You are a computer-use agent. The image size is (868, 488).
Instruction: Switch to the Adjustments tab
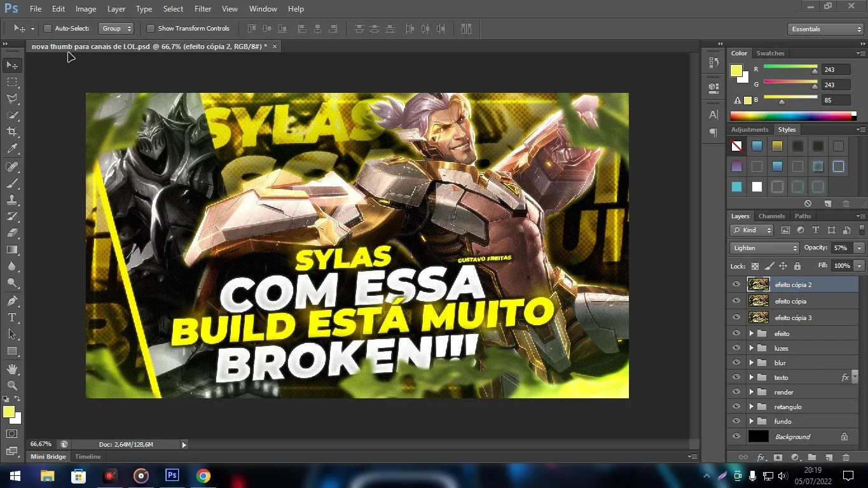750,129
